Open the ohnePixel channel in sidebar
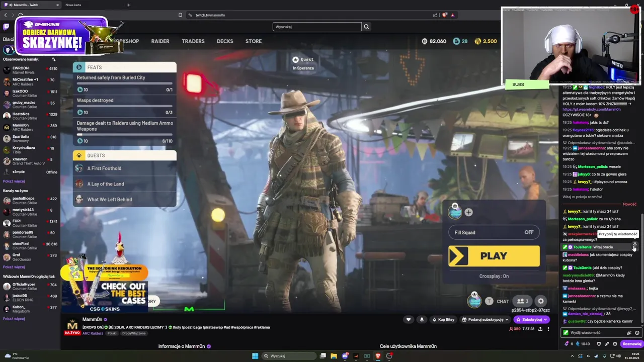Viewport: 644px width, 362px height. tap(30, 246)
